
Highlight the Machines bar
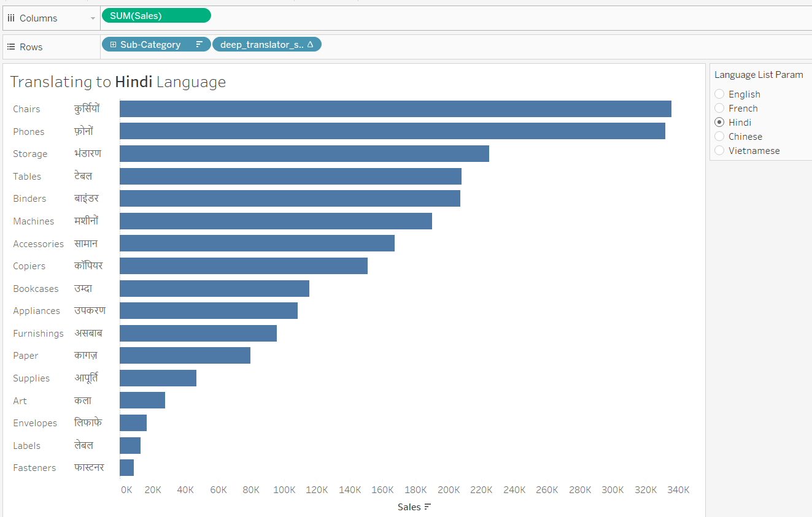(x=276, y=221)
